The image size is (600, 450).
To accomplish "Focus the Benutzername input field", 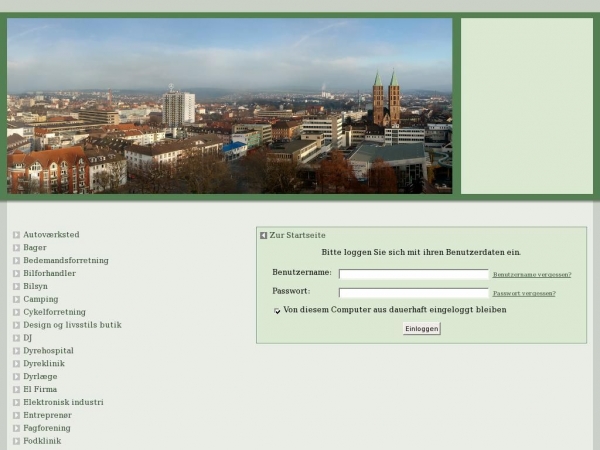I will (x=414, y=274).
